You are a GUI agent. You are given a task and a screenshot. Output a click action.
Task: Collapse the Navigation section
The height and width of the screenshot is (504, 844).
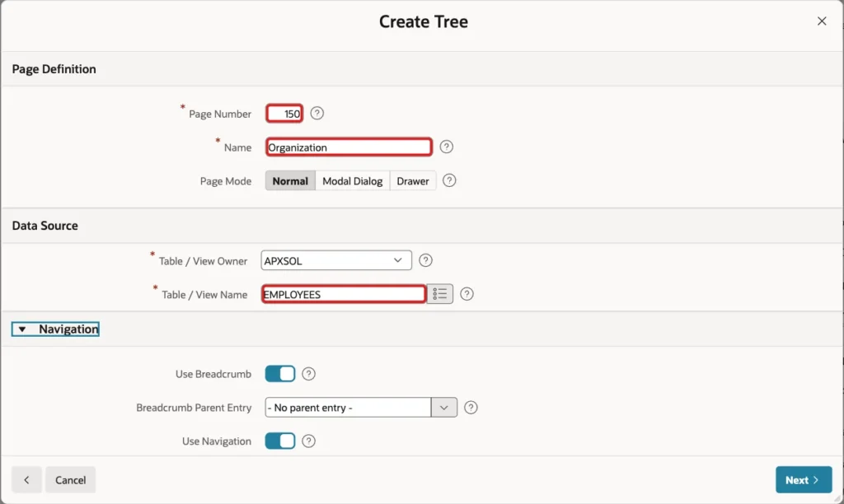[55, 329]
